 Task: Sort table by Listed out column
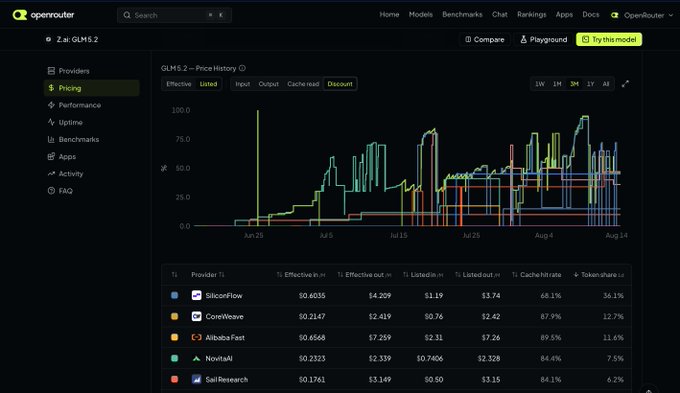click(477, 275)
